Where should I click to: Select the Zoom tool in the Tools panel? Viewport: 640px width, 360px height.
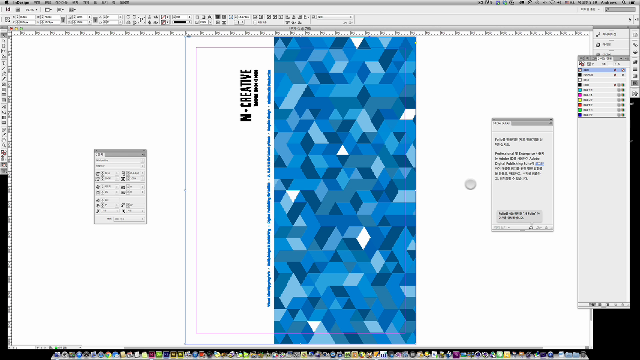(x=4, y=145)
